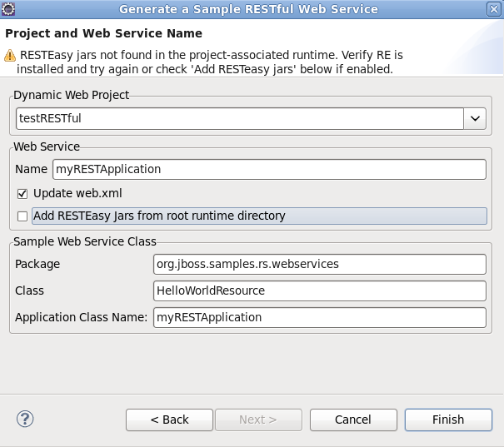Click the Project and Web Service Name heading

pyautogui.click(x=104, y=33)
